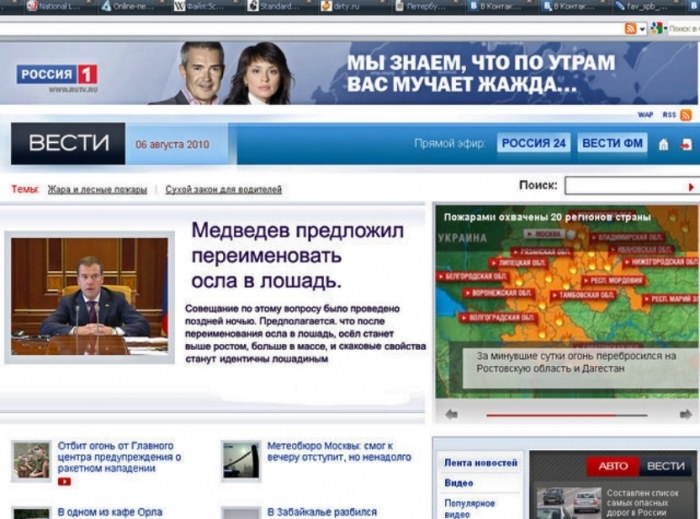Open the 'Видео' tab in sidebar
The image size is (700, 519).
click(x=459, y=483)
